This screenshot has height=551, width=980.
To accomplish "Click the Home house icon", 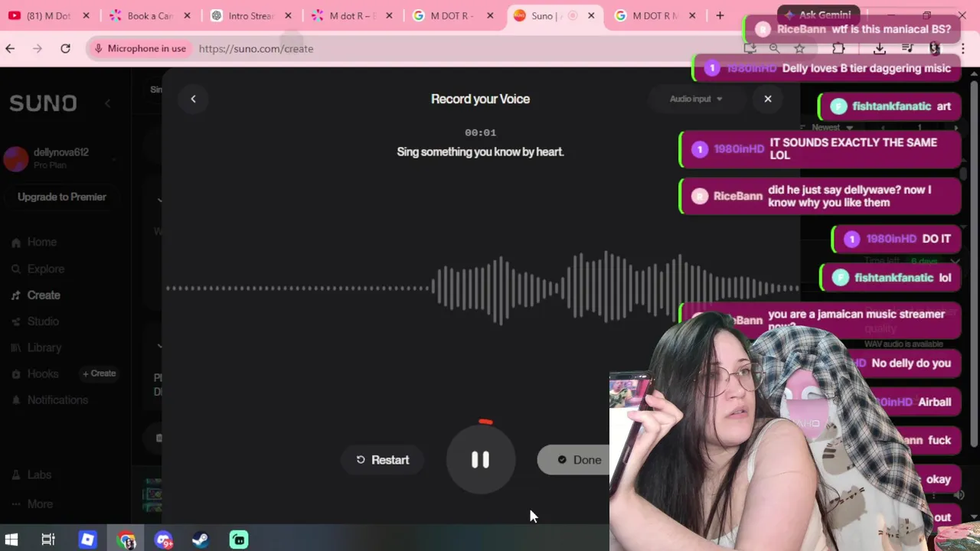I will 15,243.
